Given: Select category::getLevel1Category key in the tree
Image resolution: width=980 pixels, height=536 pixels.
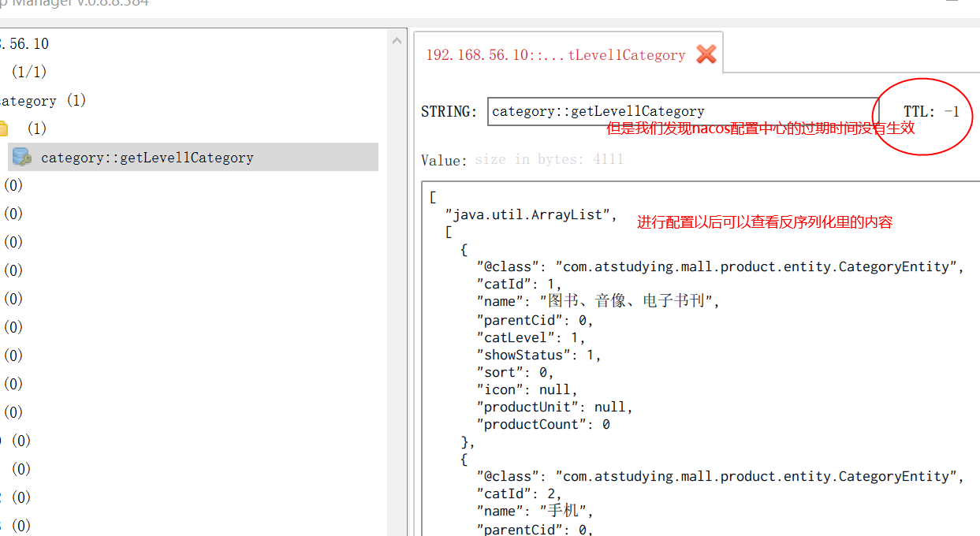Looking at the screenshot, I should [x=193, y=157].
